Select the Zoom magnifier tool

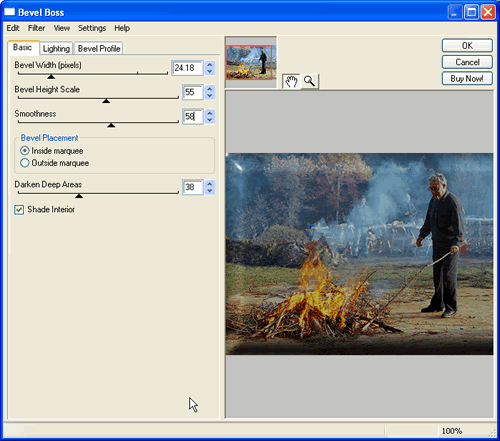coord(310,81)
